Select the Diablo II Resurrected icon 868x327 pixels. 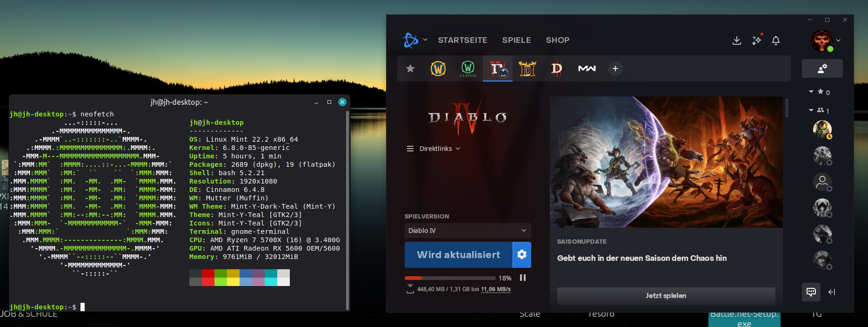[527, 68]
